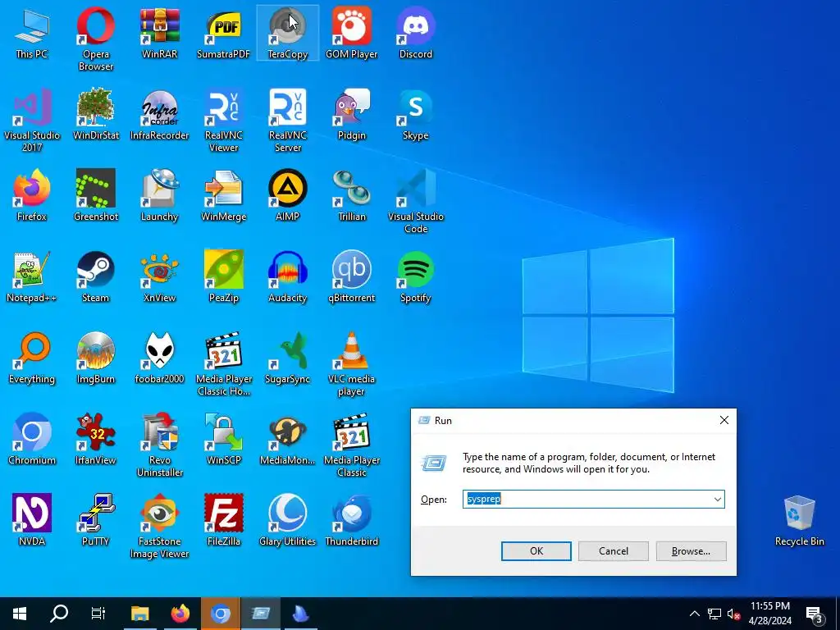Select the Trillian shortcut icon
The height and width of the screenshot is (630, 840).
[x=351, y=196]
